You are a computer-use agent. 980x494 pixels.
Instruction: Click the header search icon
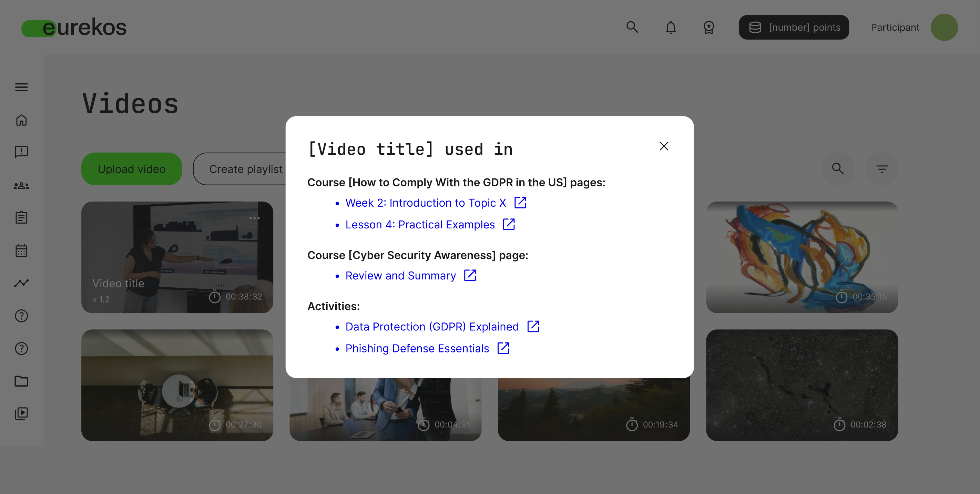click(632, 27)
